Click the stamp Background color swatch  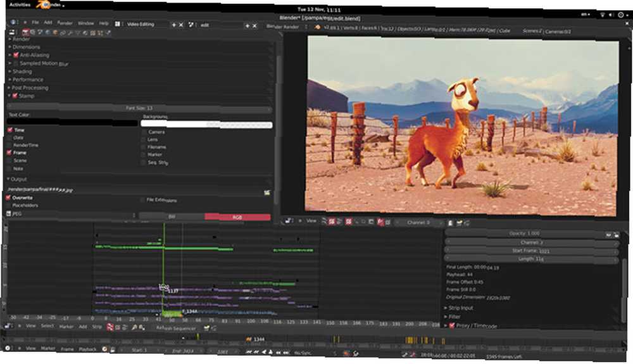click(x=207, y=124)
